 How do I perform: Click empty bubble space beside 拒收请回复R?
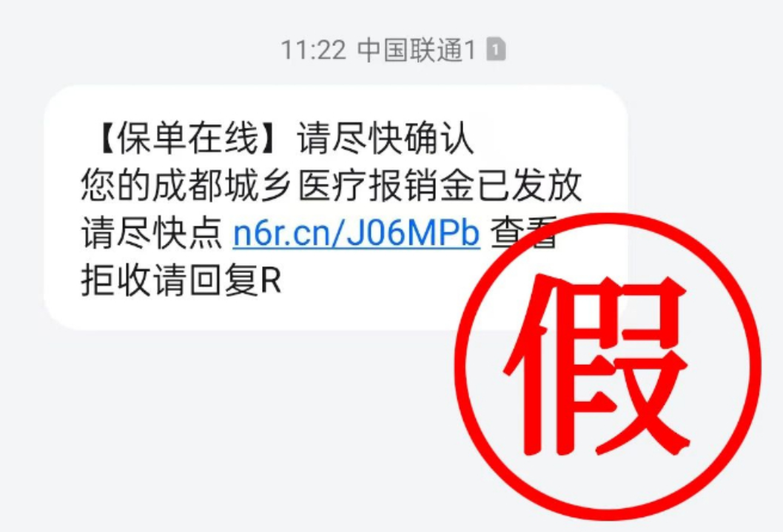369,282
